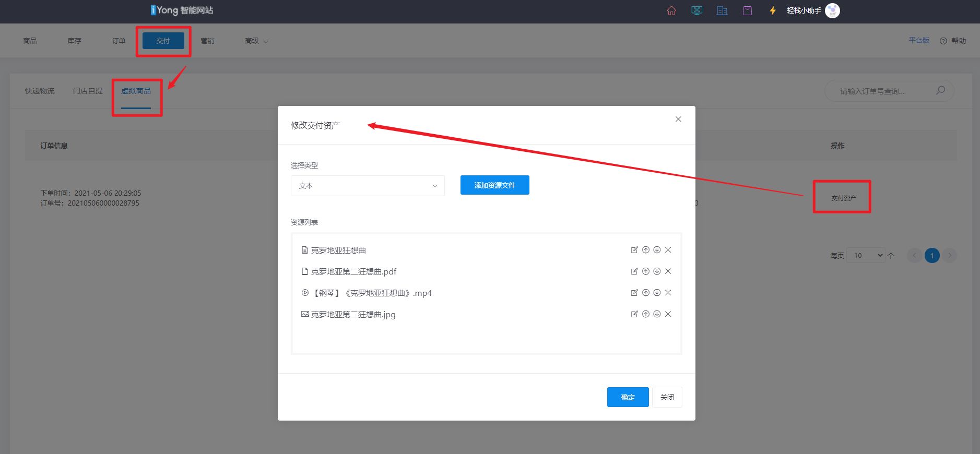Viewport: 980px width, 454px height.
Task: Move 克罗地亚第二狂想曲.pdf up in list
Action: [x=646, y=271]
